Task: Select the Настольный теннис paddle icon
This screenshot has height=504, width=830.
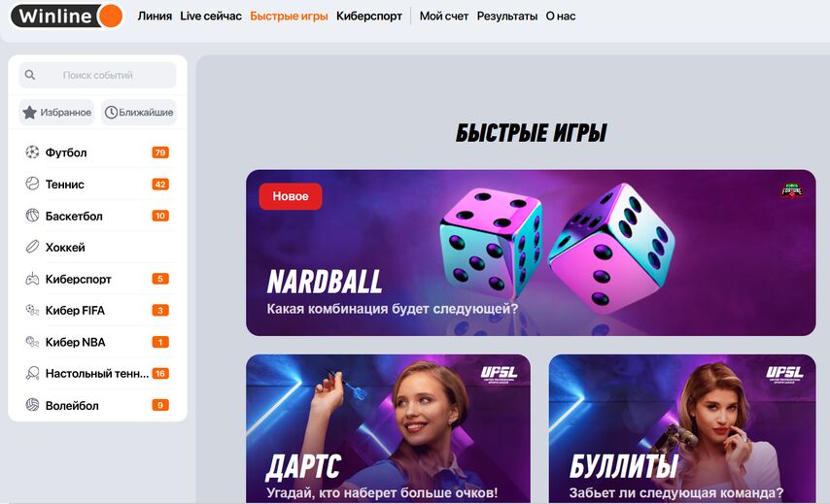Action: (32, 373)
